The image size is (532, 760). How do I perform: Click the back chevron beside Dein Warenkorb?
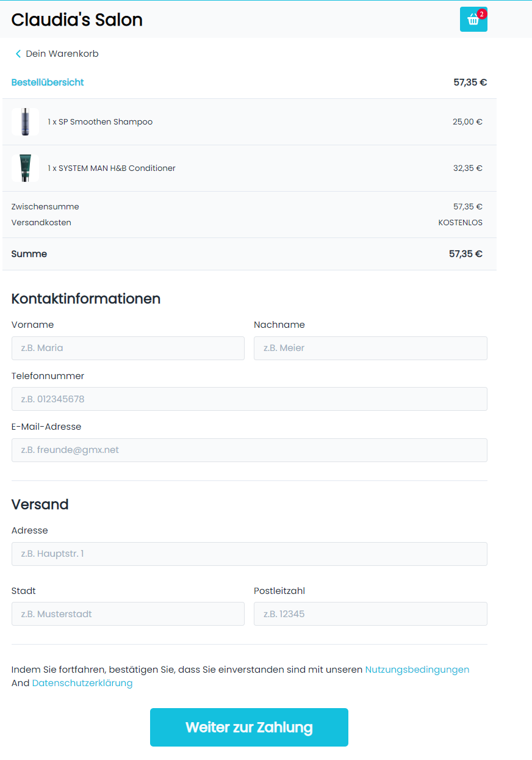[x=18, y=54]
